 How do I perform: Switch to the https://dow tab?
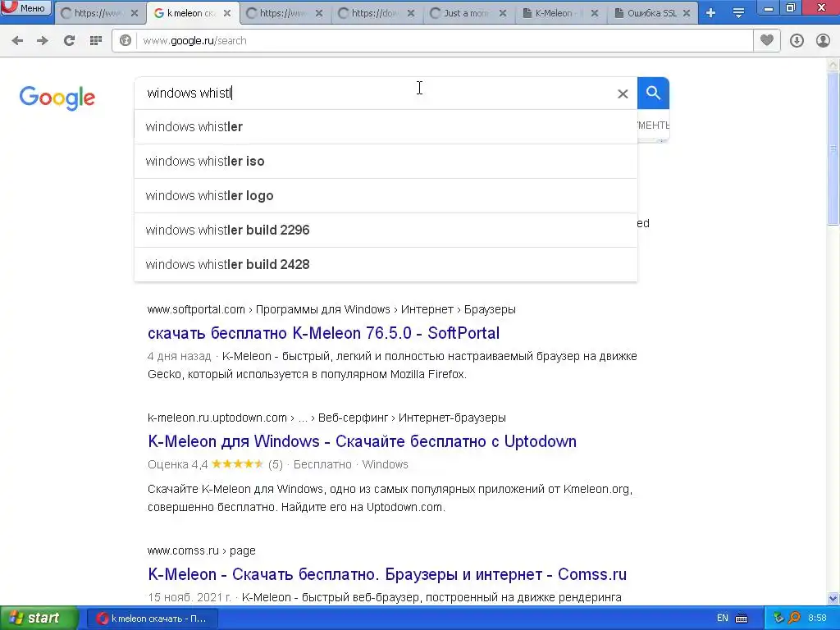click(377, 13)
